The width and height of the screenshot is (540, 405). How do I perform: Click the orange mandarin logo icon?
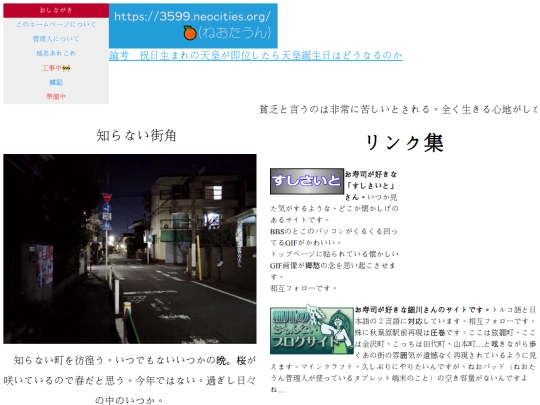[x=189, y=33]
